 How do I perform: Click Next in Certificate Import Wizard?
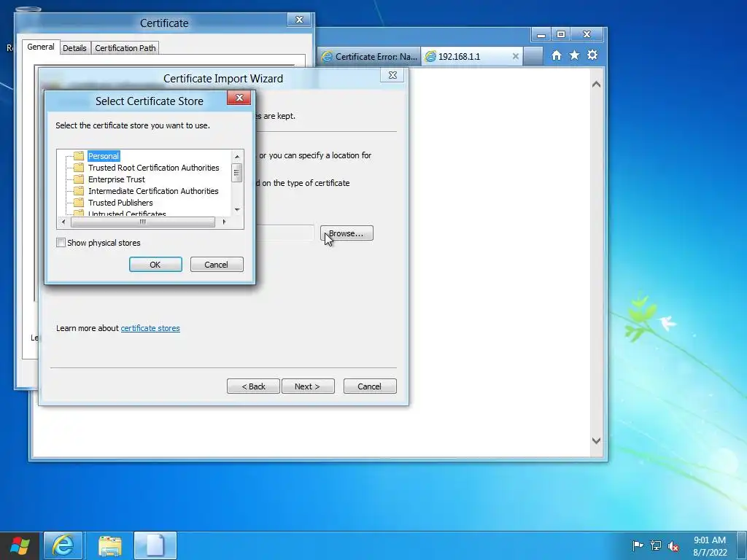[308, 386]
